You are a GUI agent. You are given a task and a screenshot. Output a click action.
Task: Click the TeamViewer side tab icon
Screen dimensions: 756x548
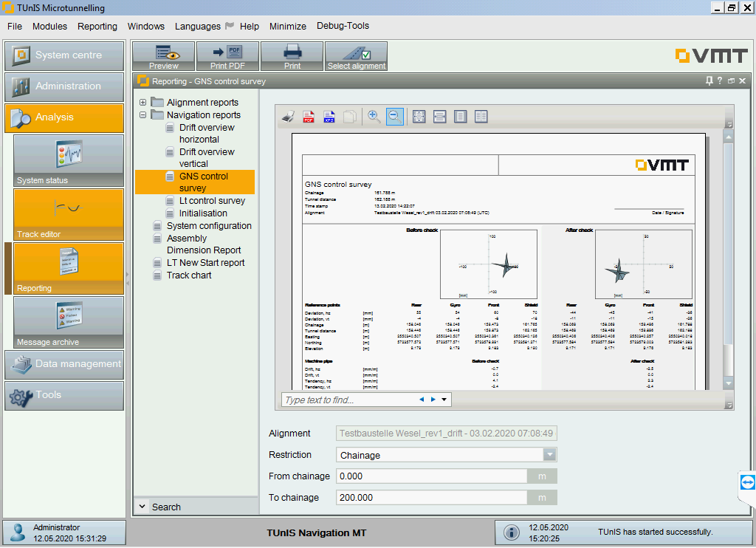click(747, 482)
